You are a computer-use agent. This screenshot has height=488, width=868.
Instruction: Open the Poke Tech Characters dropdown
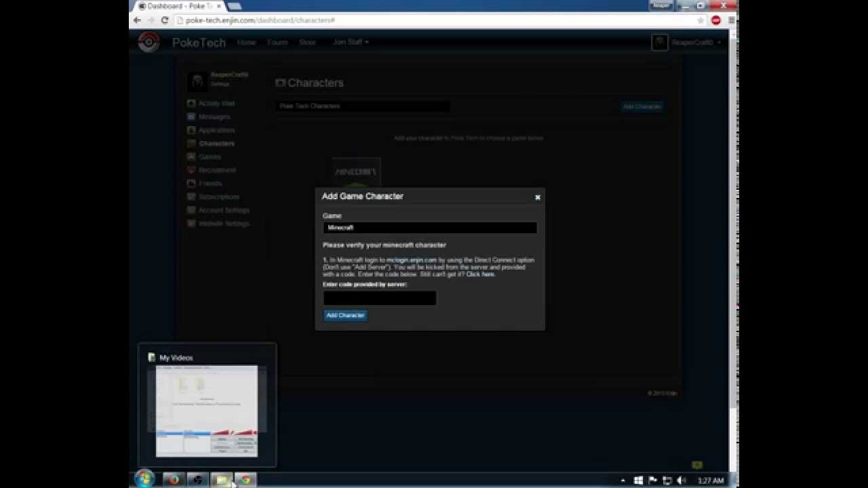pos(363,106)
